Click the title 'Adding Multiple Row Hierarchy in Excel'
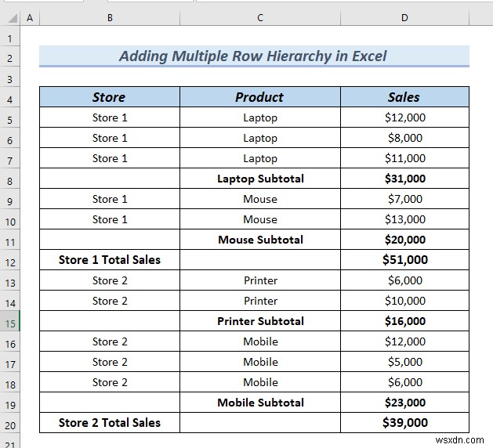The height and width of the screenshot is (448, 493). coord(254,56)
